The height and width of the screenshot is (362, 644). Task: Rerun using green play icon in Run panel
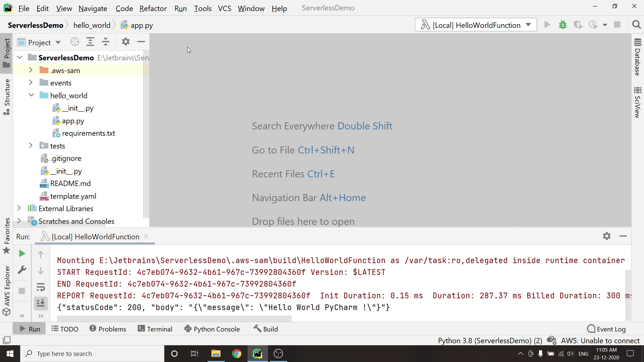(22, 254)
